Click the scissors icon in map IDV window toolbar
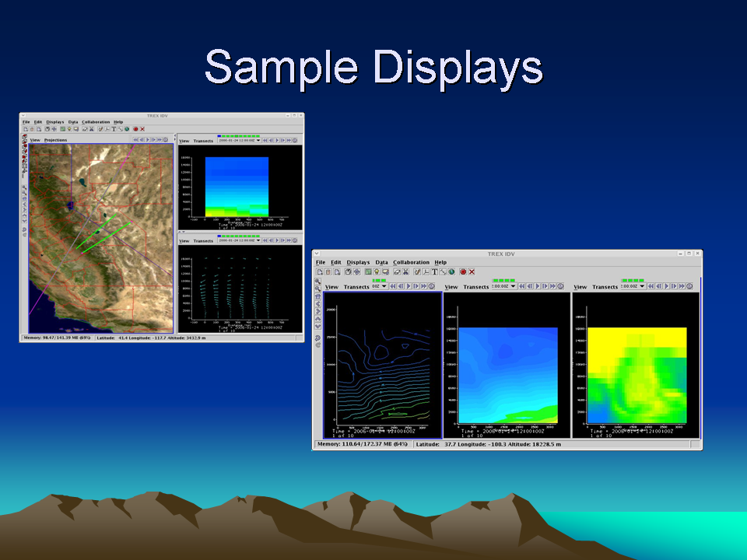Image resolution: width=747 pixels, height=560 pixels. [92, 129]
